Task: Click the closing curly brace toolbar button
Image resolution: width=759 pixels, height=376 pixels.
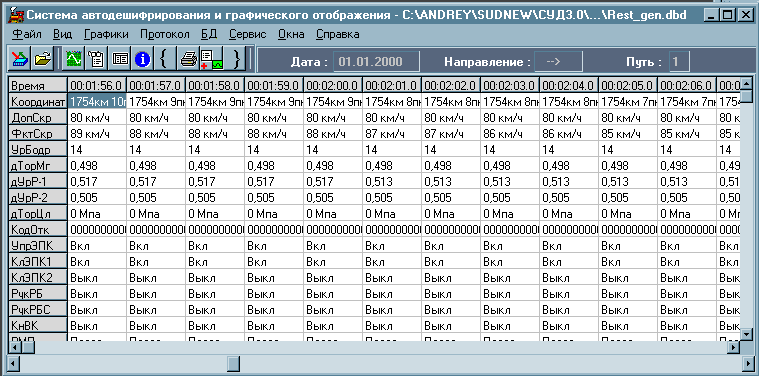Action: pos(236,59)
